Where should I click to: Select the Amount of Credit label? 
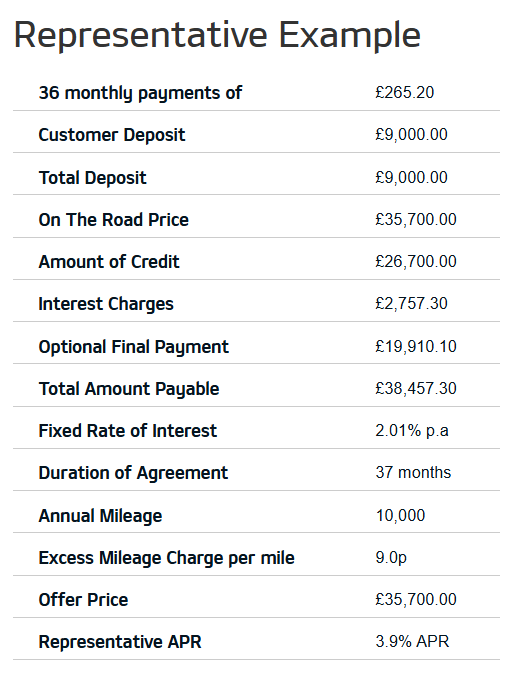[109, 262]
